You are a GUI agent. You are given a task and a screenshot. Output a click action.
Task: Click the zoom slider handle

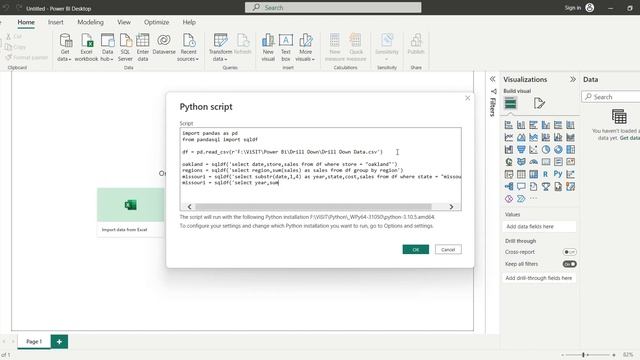tap(583, 355)
